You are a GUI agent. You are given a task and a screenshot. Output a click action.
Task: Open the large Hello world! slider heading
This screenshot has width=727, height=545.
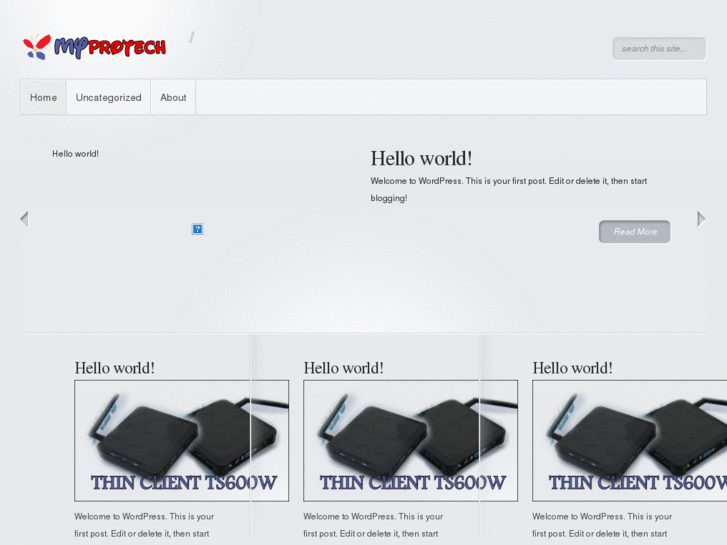pyautogui.click(x=421, y=159)
